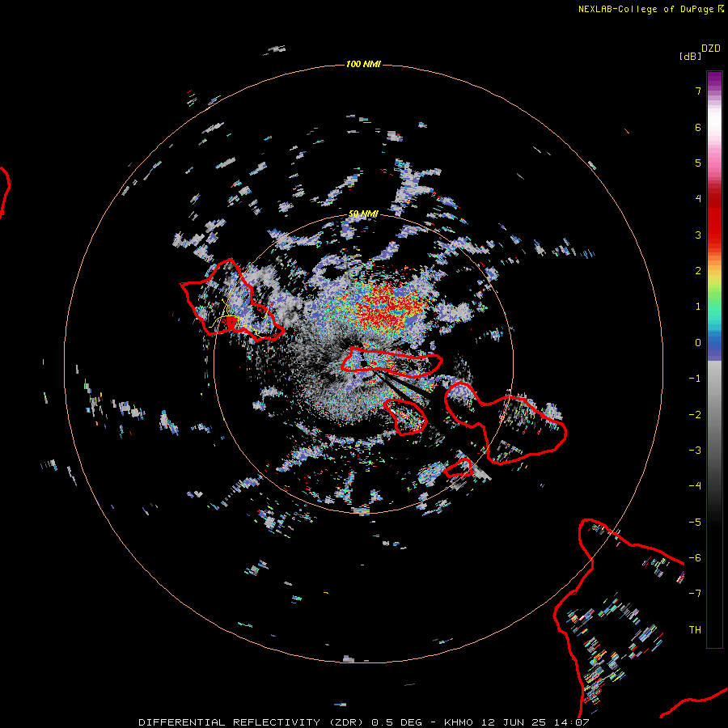
Task: Click the 3 dB value on the scale
Action: point(698,235)
